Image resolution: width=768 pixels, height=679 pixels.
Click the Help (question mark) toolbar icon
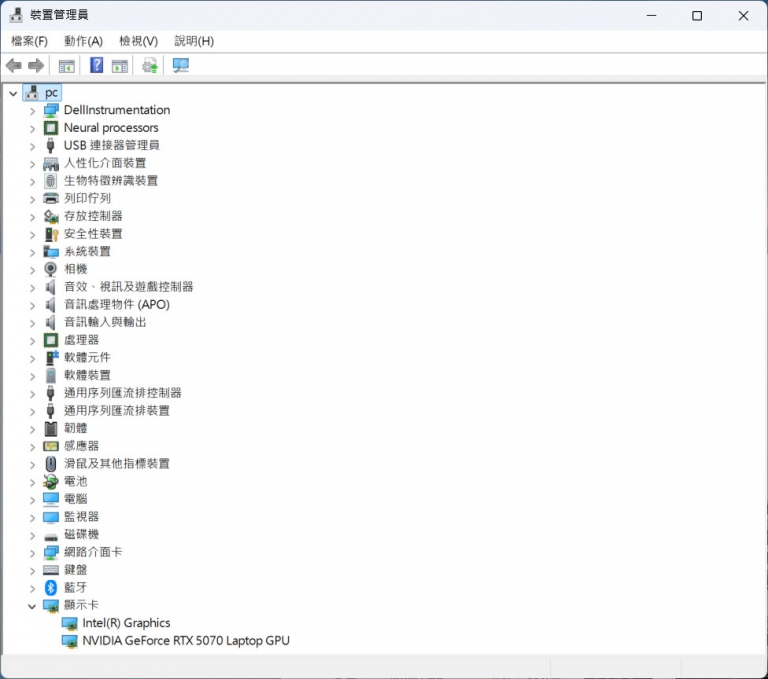pyautogui.click(x=97, y=66)
